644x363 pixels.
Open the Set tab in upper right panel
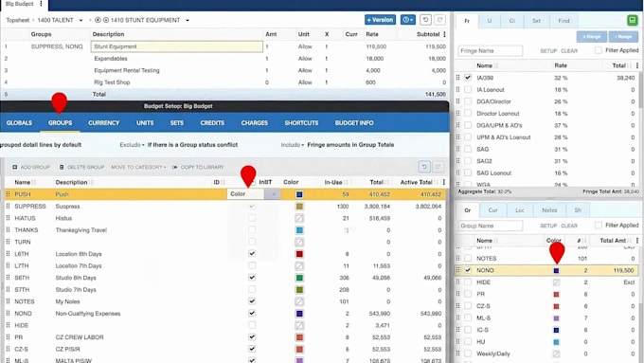(x=536, y=21)
